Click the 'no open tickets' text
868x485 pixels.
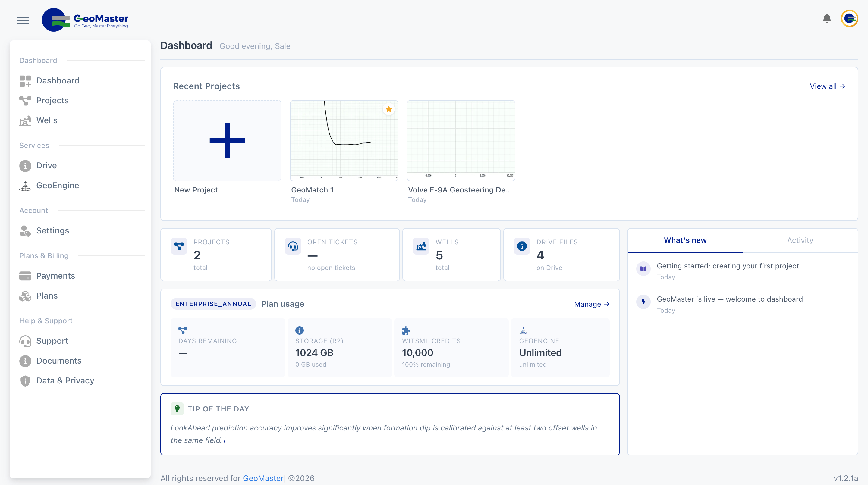point(331,268)
